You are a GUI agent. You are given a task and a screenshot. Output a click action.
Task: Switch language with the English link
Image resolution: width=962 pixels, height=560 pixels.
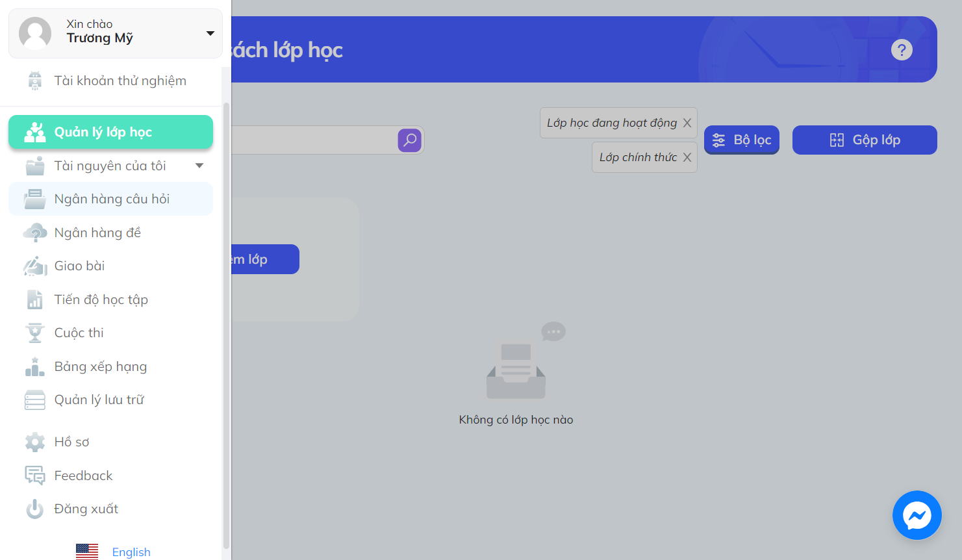point(131,552)
